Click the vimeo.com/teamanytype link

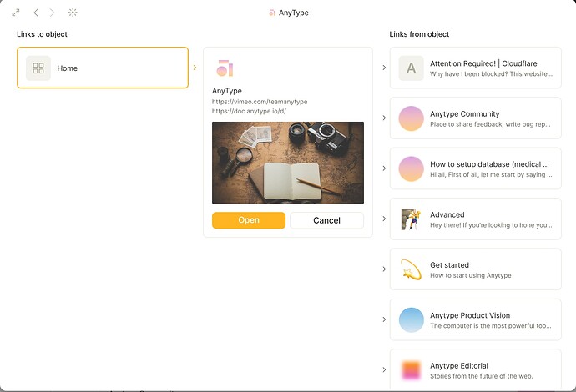260,102
